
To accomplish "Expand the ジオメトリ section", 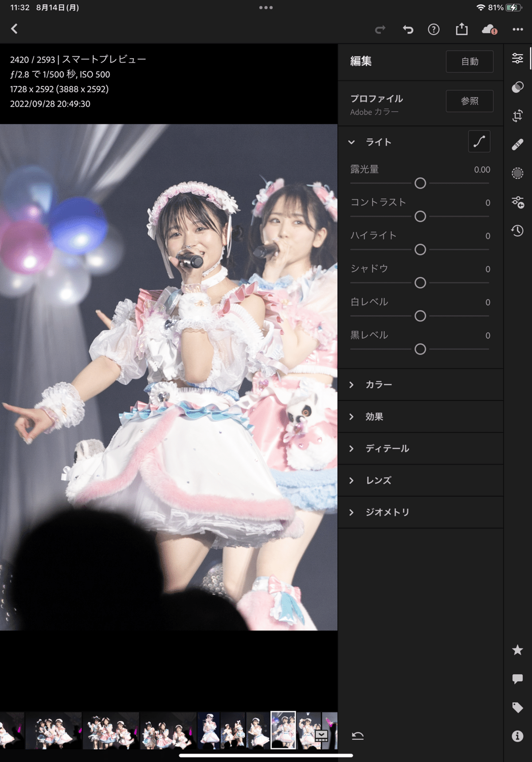I will 420,512.
